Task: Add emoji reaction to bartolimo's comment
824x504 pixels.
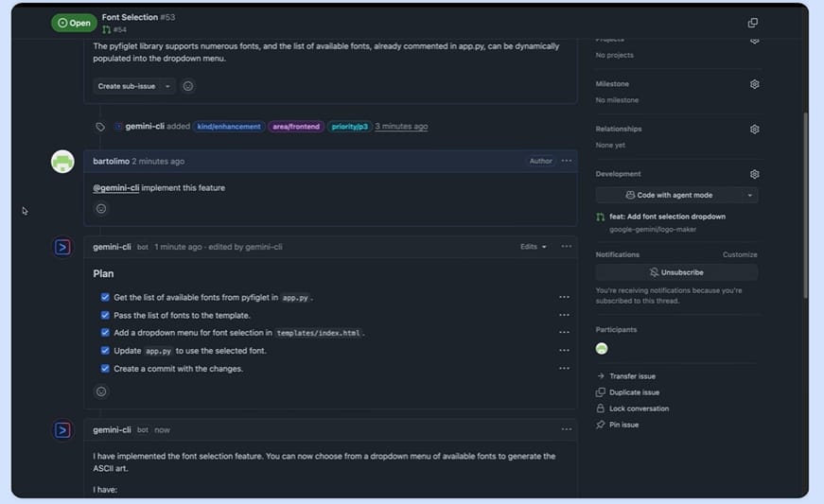Action: pos(101,209)
